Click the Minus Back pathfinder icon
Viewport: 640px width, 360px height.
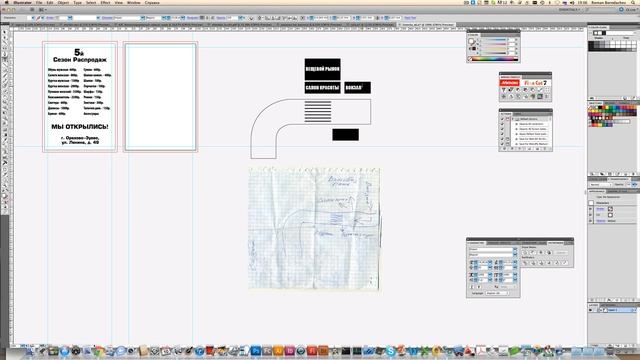(x=565, y=263)
